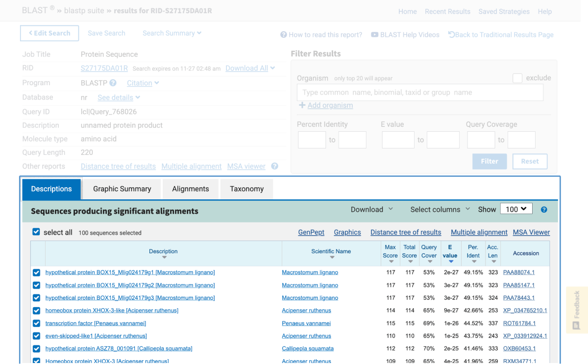Sort by Scientific Name column arrow
This screenshot has width=588, height=364.
(x=332, y=258)
